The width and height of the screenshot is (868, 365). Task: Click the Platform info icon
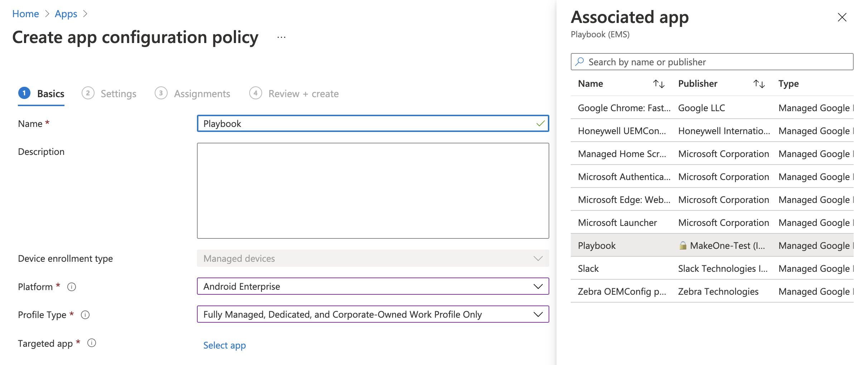click(x=72, y=287)
